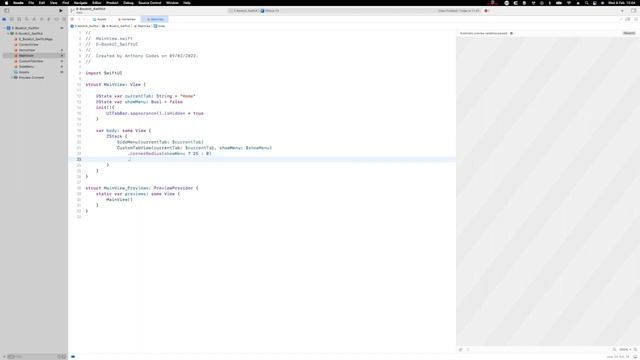The width and height of the screenshot is (640, 360).
Task: Click the Wi-Fi icon in menu bar
Action: coord(569,3)
